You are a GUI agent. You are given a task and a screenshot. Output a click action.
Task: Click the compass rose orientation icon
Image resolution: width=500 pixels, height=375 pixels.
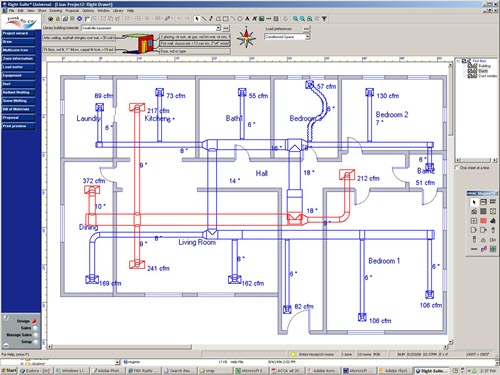[246, 37]
